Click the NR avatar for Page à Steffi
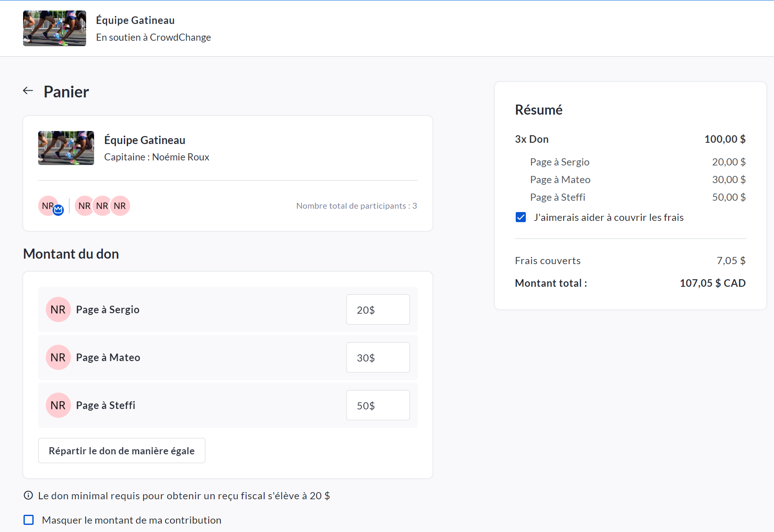This screenshot has width=774, height=532. pos(58,405)
